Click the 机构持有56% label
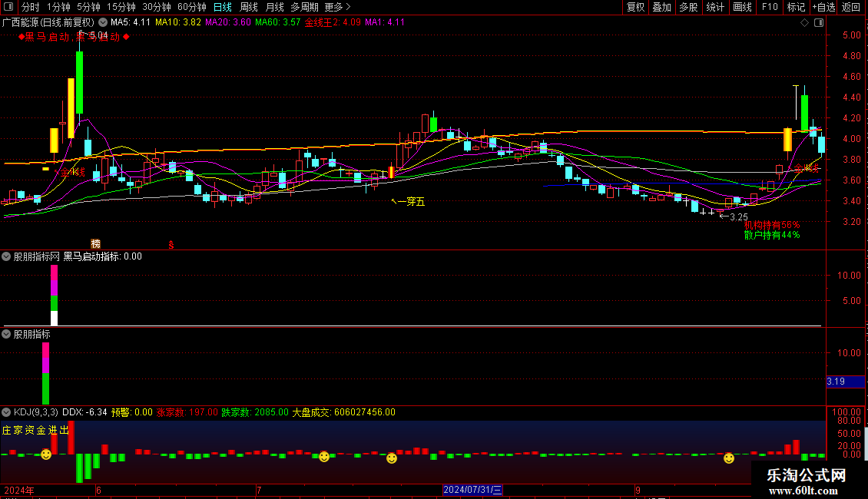 click(772, 225)
